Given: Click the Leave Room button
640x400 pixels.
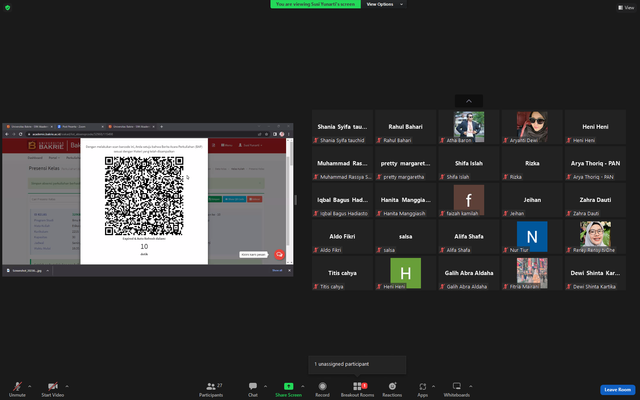Looking at the screenshot, I should point(618,389).
